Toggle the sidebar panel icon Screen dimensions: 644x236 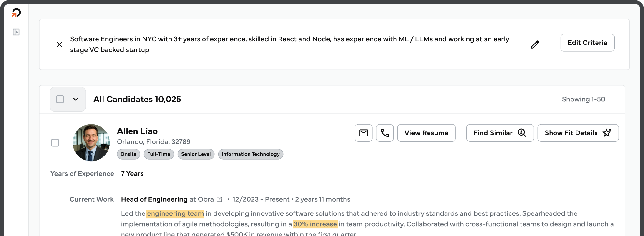coord(16,32)
